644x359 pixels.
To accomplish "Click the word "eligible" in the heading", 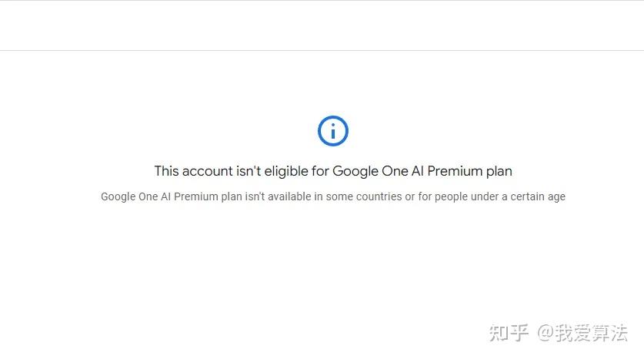I will (286, 171).
